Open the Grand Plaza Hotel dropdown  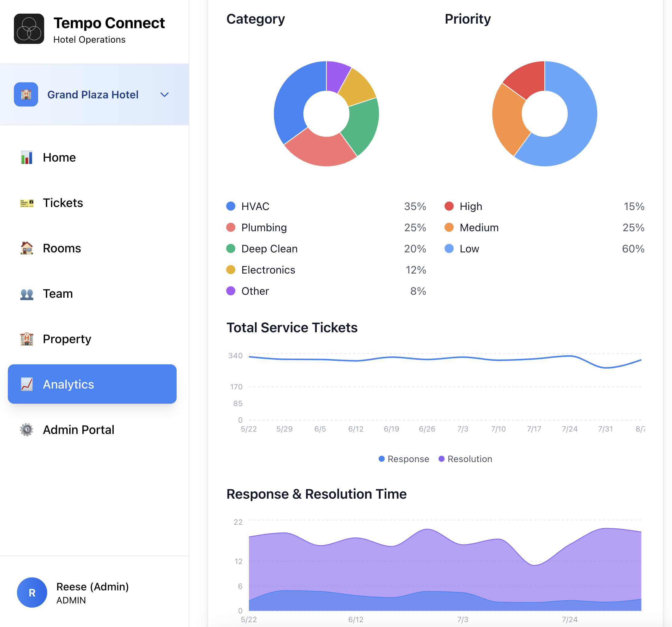[x=93, y=95]
